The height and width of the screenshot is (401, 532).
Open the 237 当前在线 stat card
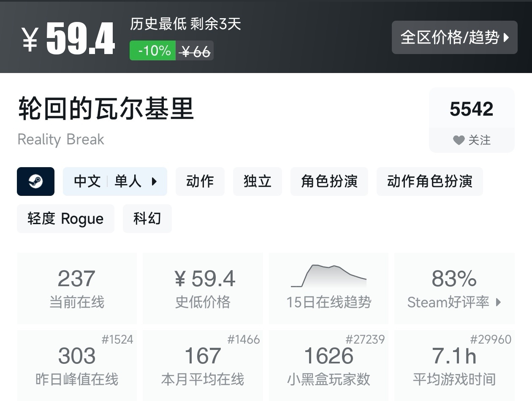pos(77,288)
